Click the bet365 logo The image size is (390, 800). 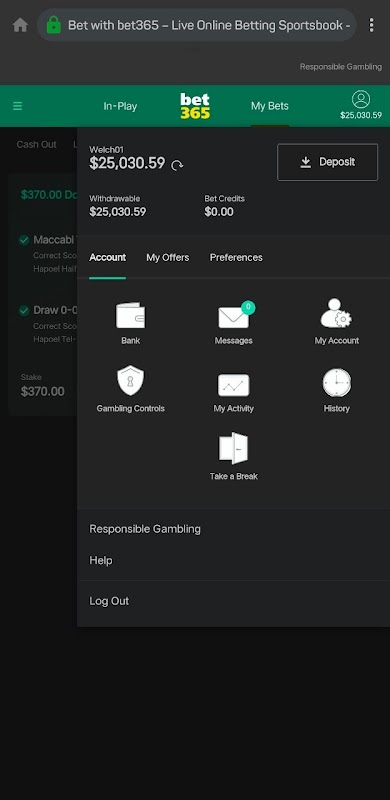[x=195, y=106]
